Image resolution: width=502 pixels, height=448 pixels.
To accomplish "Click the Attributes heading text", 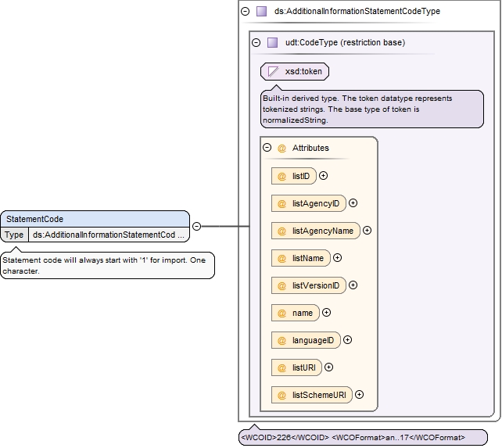I will (310, 148).
